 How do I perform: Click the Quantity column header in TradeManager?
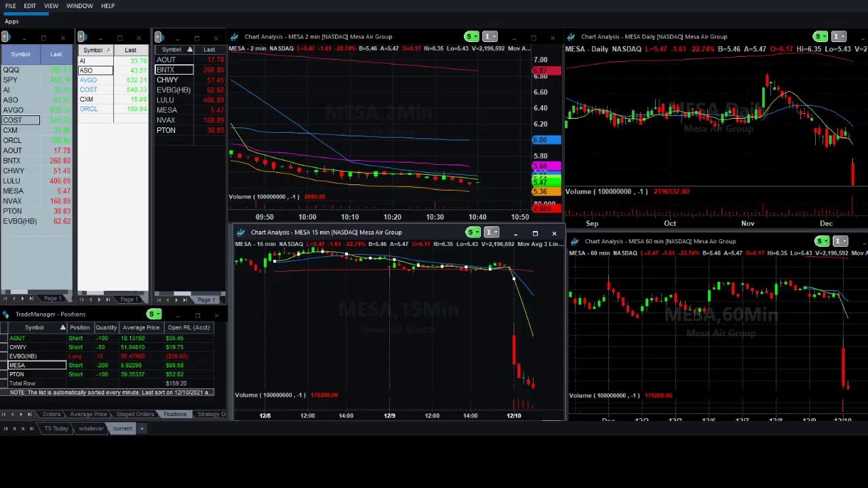106,327
